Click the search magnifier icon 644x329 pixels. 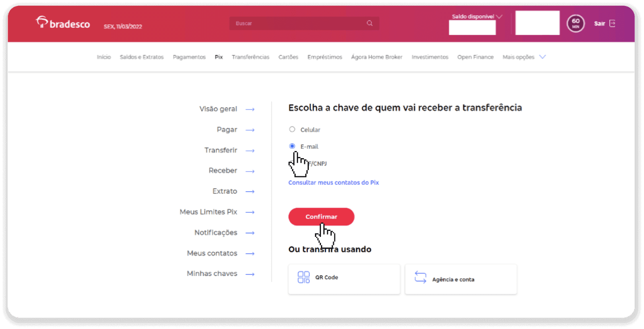click(369, 23)
